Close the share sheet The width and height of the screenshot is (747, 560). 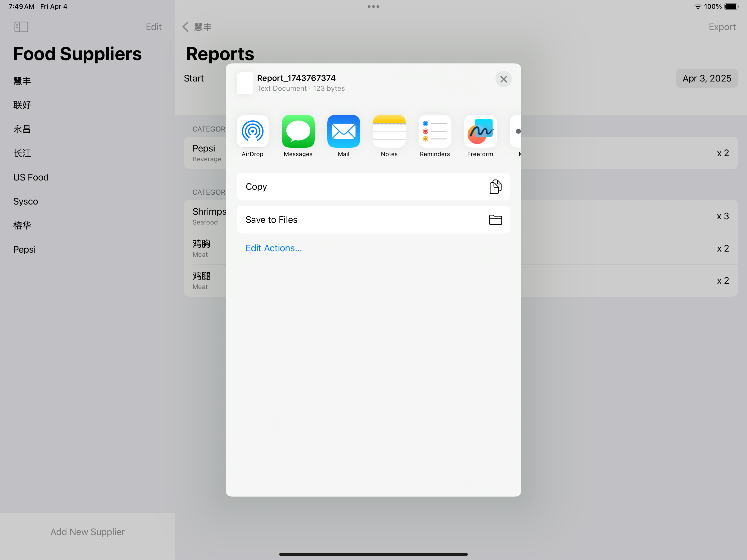coord(503,79)
